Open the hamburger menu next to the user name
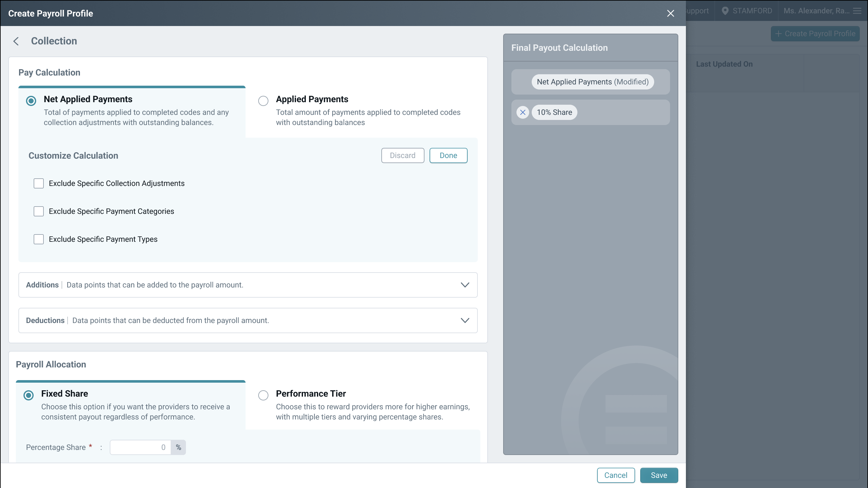Image resolution: width=868 pixels, height=488 pixels. coord(858,11)
